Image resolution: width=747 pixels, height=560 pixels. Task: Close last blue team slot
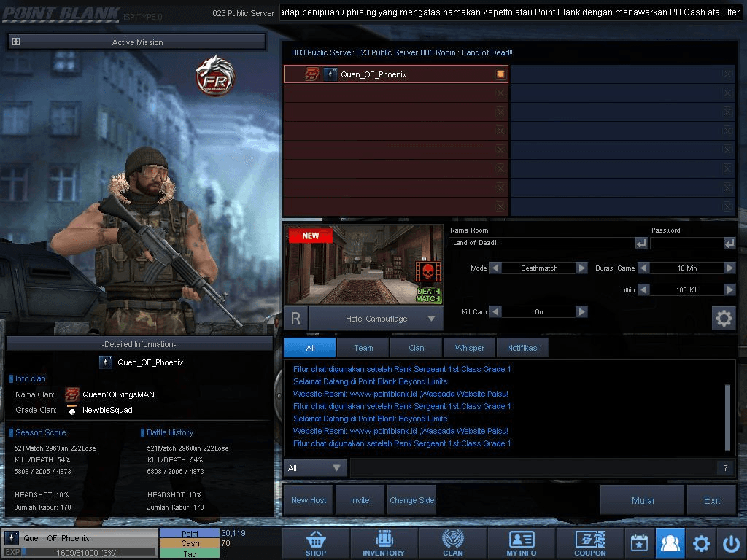(727, 206)
